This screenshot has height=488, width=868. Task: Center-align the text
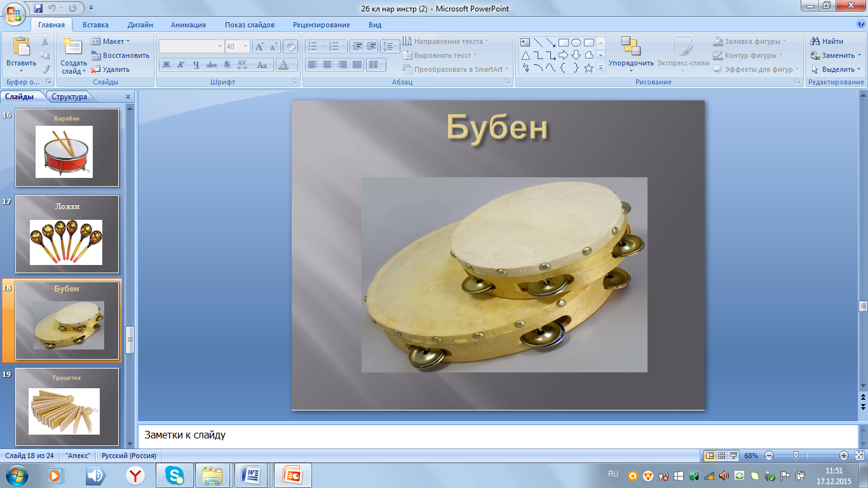327,65
